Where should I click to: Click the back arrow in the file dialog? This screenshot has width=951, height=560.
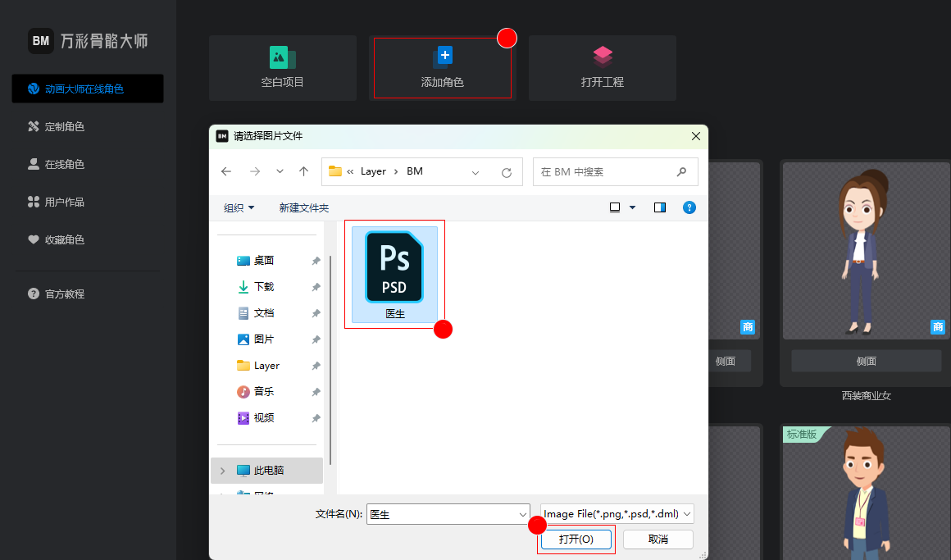226,171
